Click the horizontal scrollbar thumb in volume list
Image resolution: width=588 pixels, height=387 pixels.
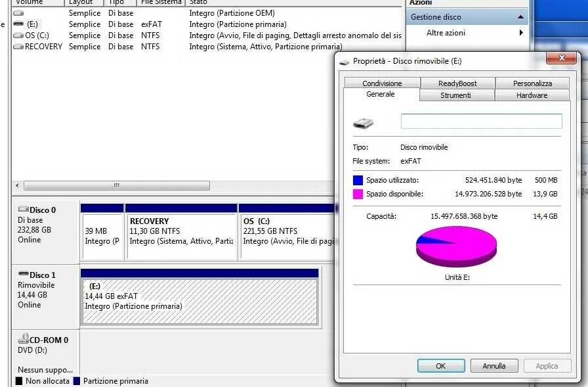point(117,185)
